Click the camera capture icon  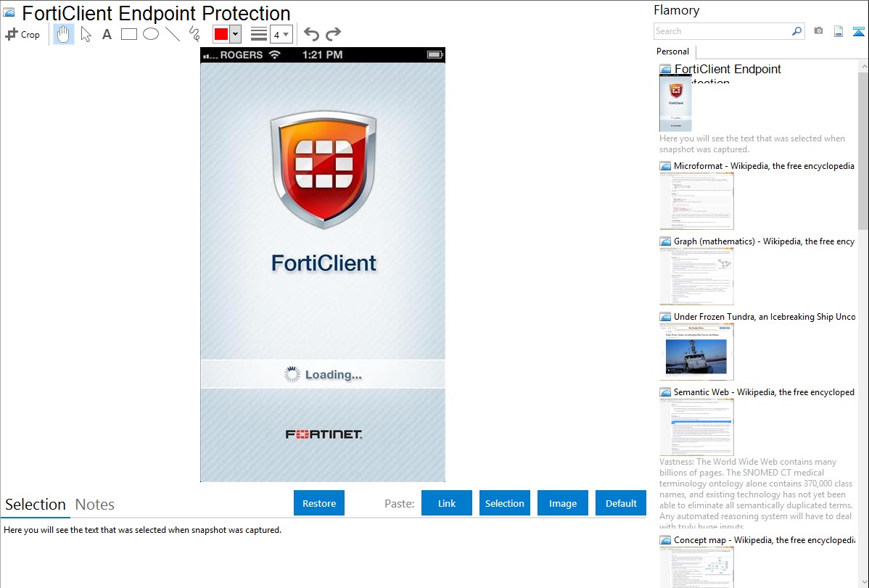[818, 31]
